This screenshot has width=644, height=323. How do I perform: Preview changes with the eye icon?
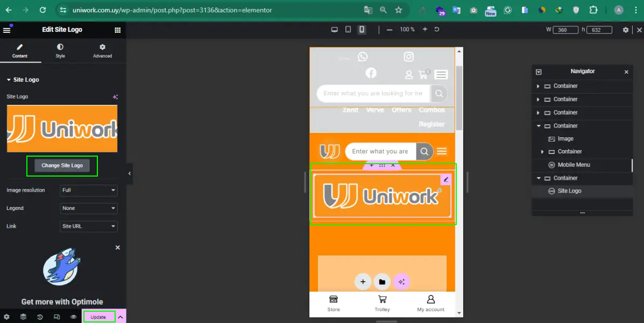pyautogui.click(x=74, y=317)
